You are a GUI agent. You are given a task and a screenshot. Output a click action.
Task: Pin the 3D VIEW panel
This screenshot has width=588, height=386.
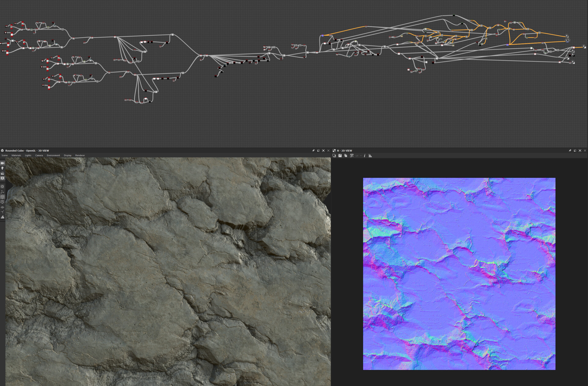click(x=313, y=150)
